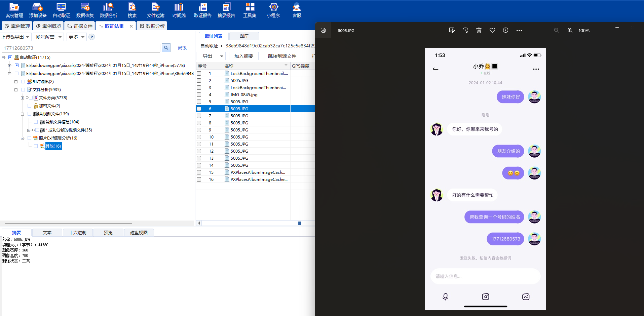Image resolution: width=644 pixels, height=316 pixels.
Task: Click the left scroll arrow of list scrollbar
Action: [x=199, y=223]
